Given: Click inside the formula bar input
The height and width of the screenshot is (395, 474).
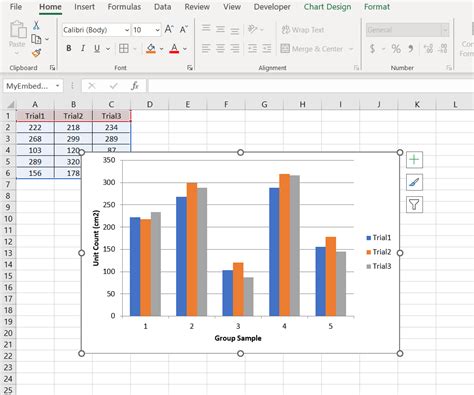Looking at the screenshot, I should (311, 86).
